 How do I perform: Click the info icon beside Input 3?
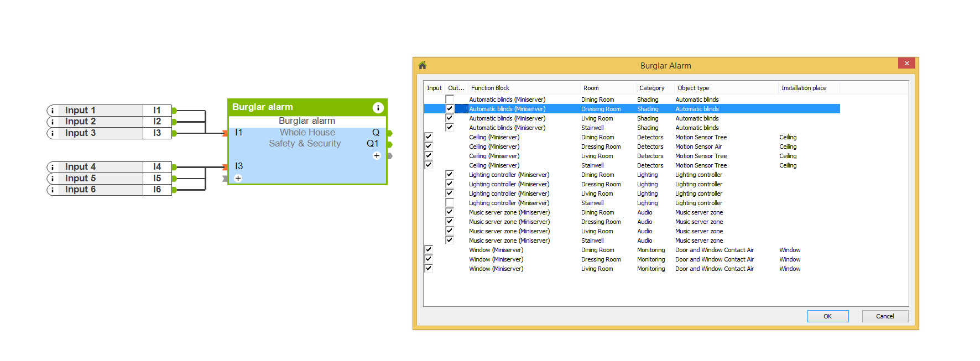[x=53, y=133]
